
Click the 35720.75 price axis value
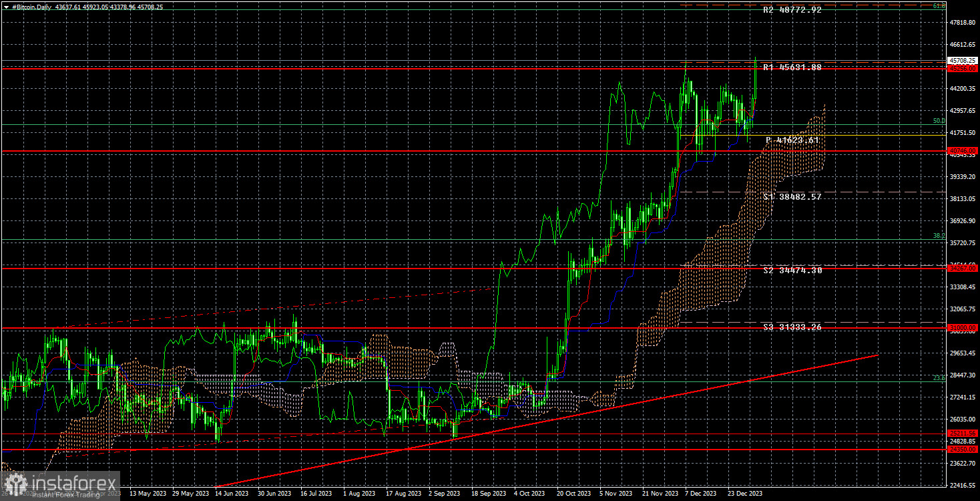point(963,243)
